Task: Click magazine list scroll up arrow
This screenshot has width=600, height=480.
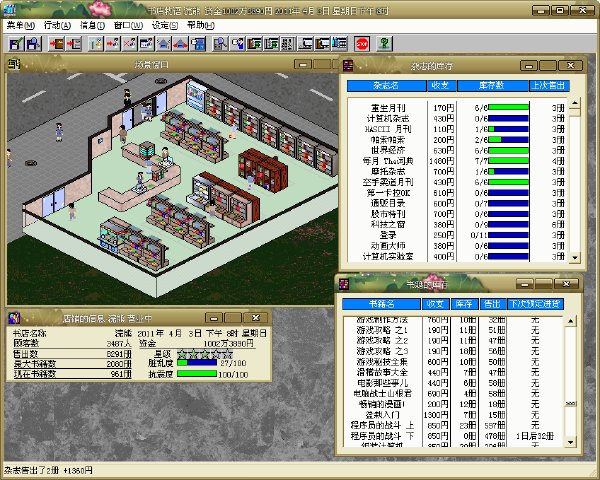Action: pyautogui.click(x=574, y=103)
